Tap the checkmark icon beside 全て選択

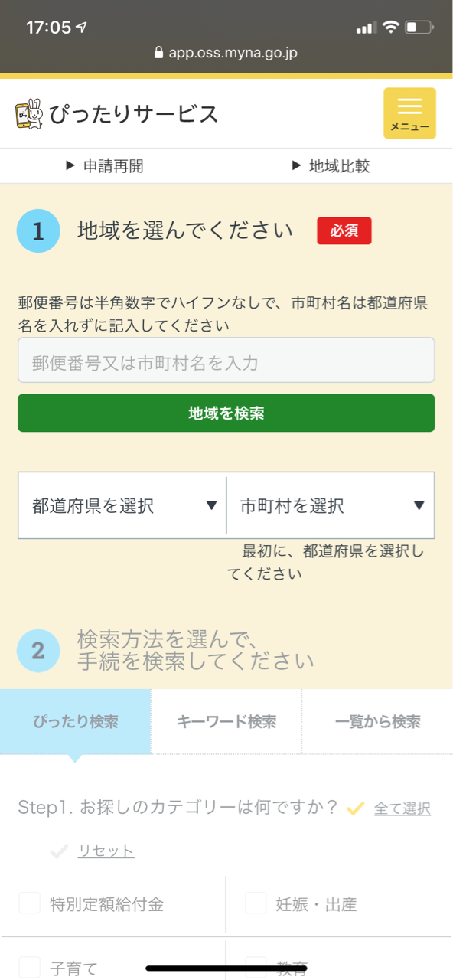(355, 808)
